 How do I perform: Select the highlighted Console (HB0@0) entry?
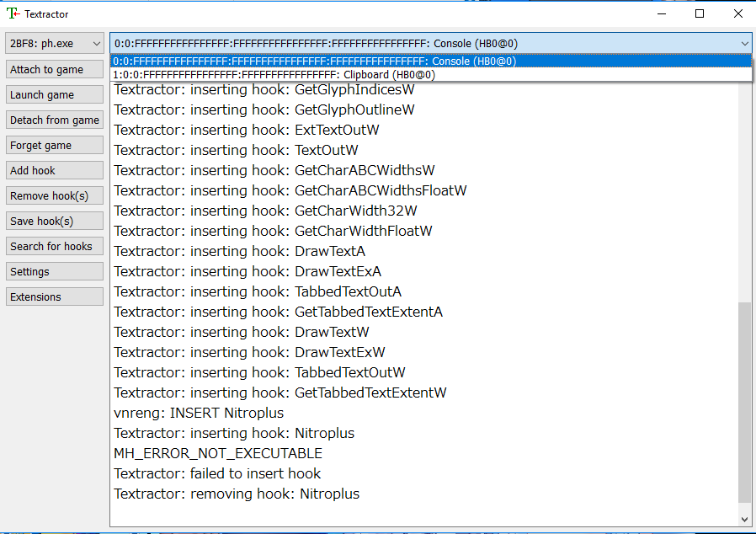click(337, 61)
